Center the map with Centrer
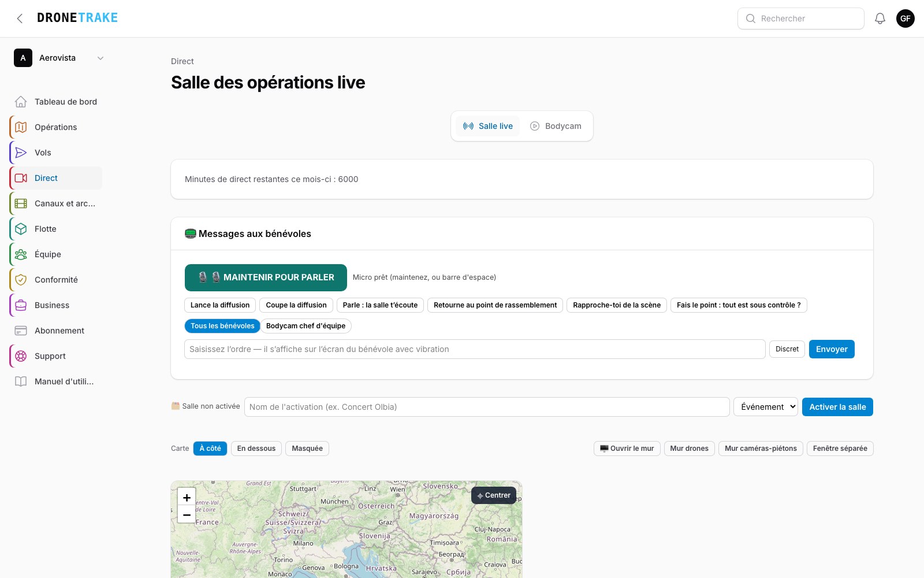Screen dimensions: 924x578 pos(494,495)
